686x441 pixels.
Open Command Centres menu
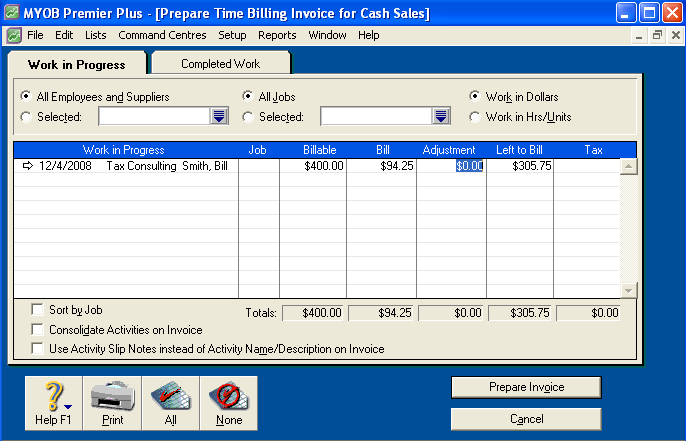162,35
